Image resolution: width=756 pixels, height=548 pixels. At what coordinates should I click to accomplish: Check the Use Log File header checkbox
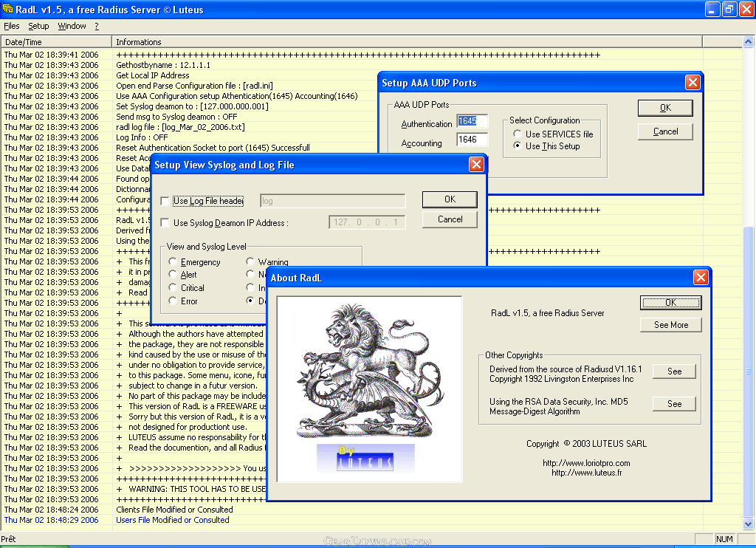[165, 201]
